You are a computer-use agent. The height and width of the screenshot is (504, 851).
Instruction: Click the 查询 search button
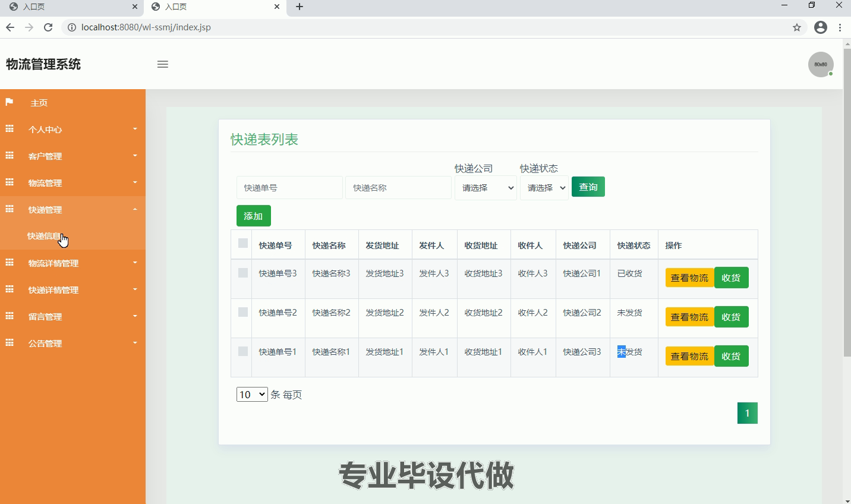pyautogui.click(x=588, y=187)
